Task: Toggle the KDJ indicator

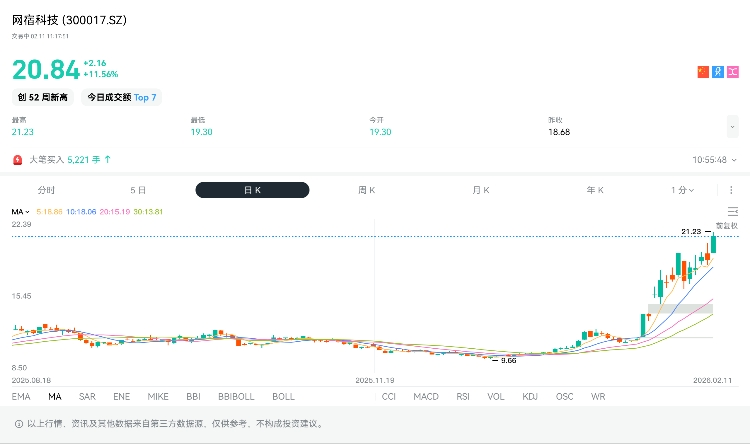Action: point(530,397)
